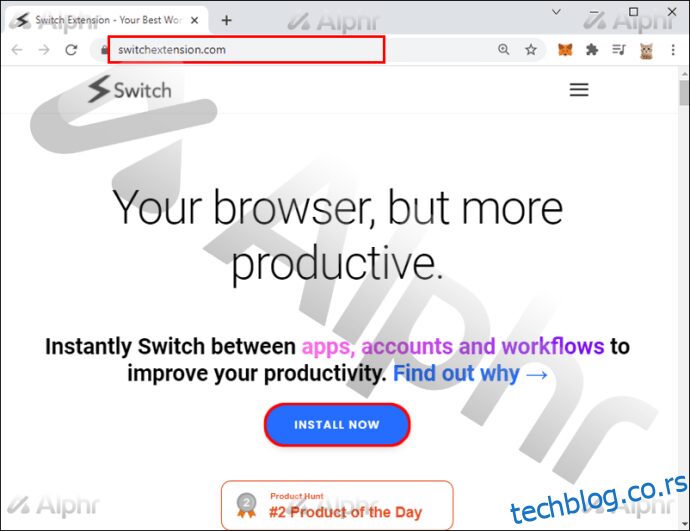
Task: Reload the current page
Action: click(x=71, y=50)
